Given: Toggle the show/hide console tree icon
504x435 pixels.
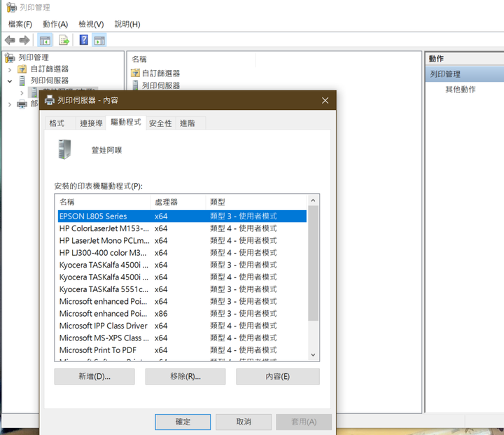Looking at the screenshot, I should point(45,40).
